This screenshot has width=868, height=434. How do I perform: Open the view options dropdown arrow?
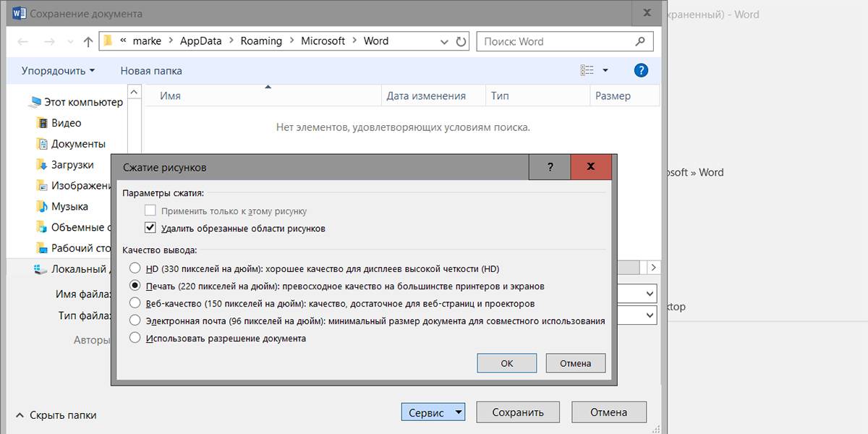[x=605, y=70]
